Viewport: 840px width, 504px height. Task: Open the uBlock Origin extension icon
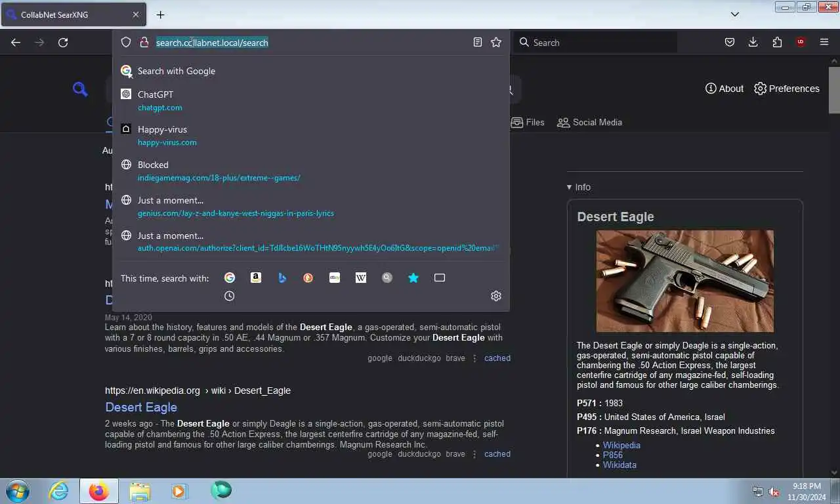point(801,43)
